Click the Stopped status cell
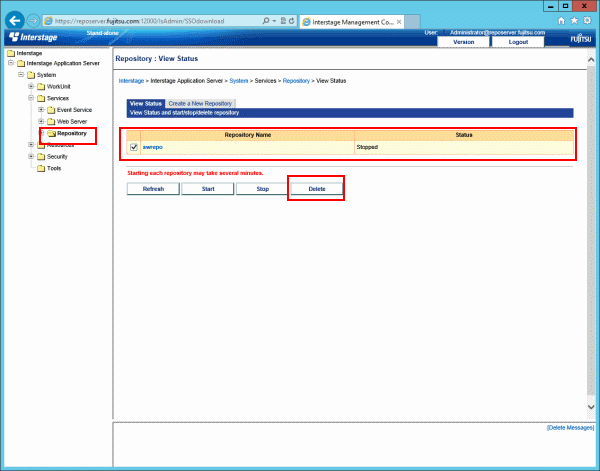The image size is (600, 471). tap(464, 147)
